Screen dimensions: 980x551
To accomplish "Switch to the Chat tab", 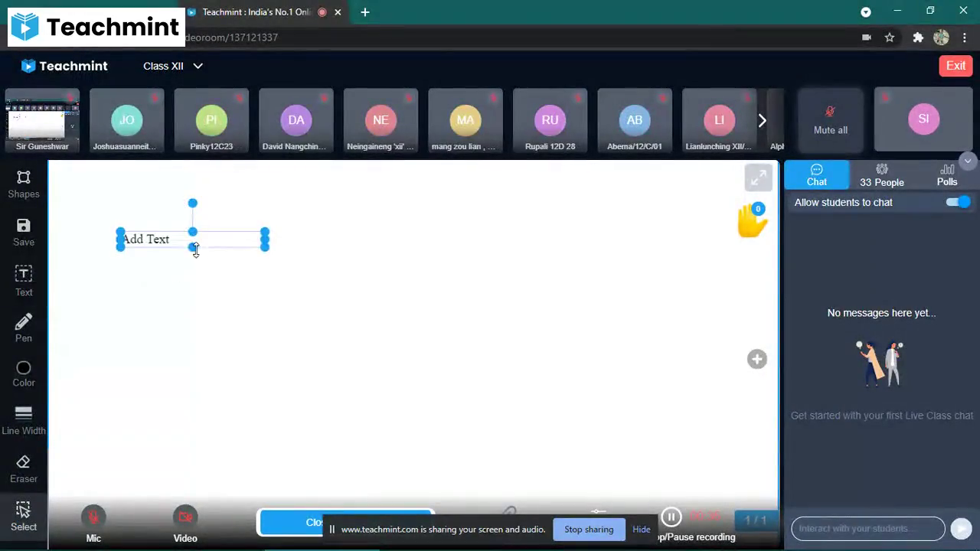I will [817, 175].
